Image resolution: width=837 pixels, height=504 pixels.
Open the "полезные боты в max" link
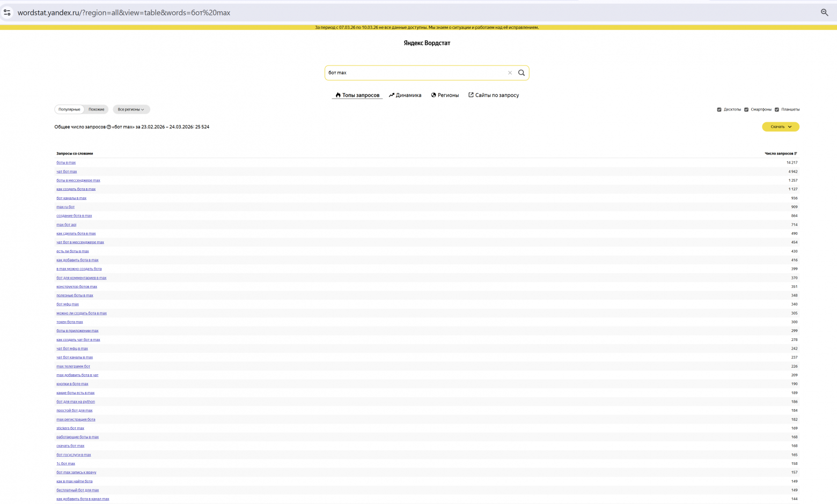click(75, 295)
